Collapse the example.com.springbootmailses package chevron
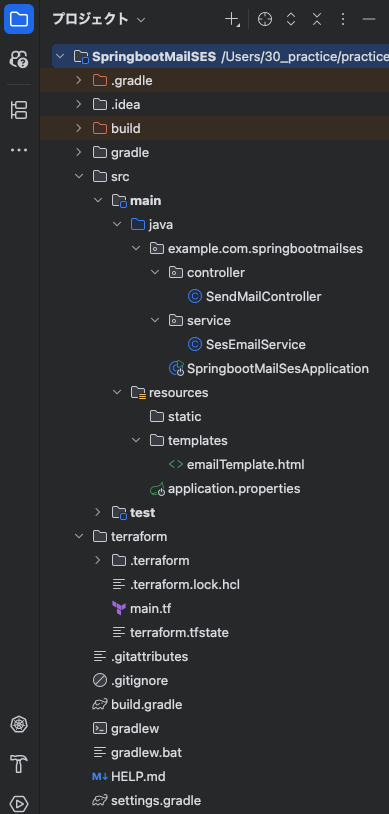Screen dimensions: 389x814 coord(136,249)
